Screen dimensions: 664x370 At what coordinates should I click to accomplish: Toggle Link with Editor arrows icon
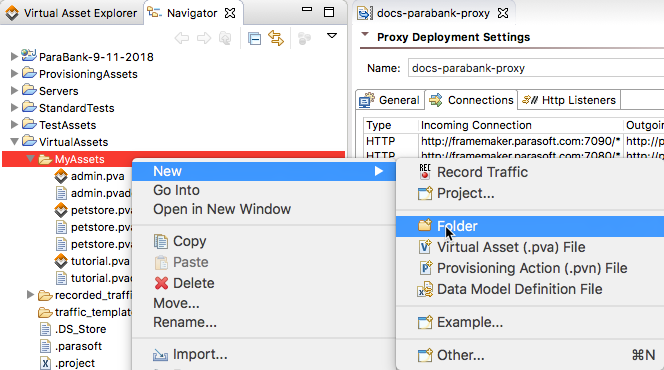point(276,38)
